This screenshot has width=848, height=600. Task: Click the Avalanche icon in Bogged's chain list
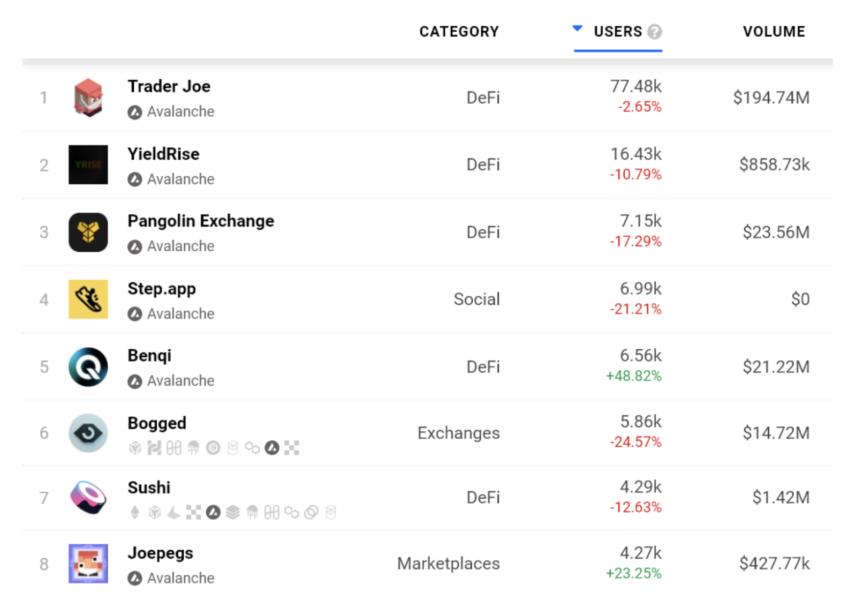click(x=271, y=448)
